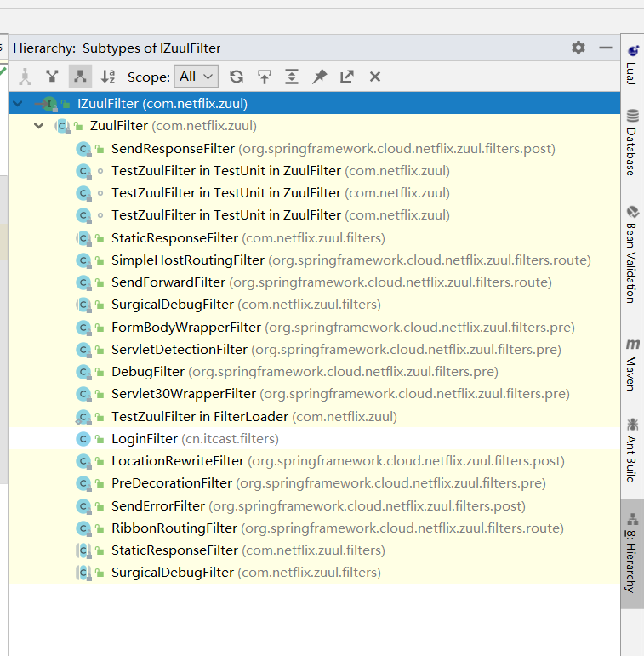Viewport: 644px width, 656px height.
Task: Click the RibbonRoutingFilter class icon
Action: point(83,528)
